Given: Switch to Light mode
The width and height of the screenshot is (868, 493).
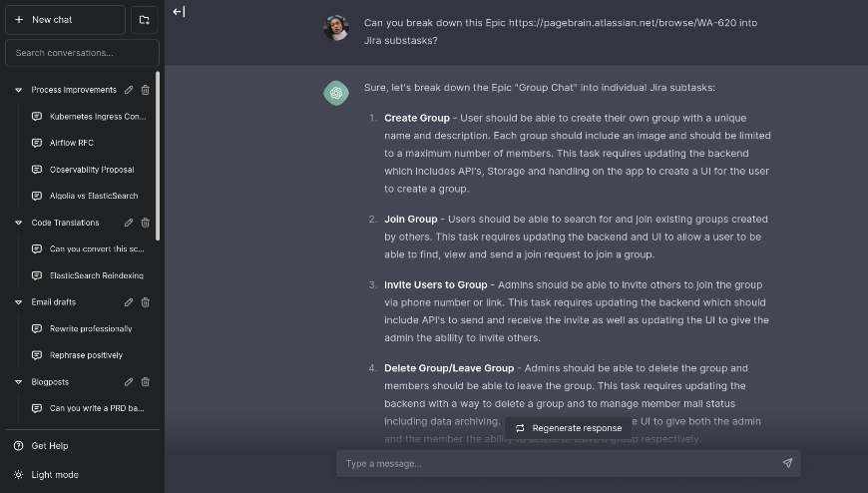Looking at the screenshot, I should [54, 475].
